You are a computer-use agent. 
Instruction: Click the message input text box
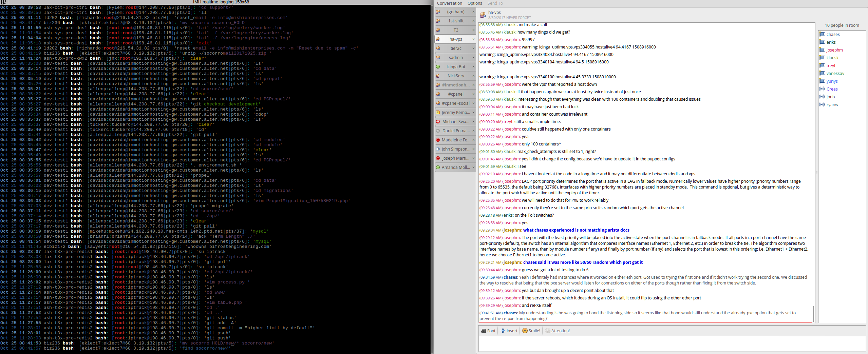point(671,344)
